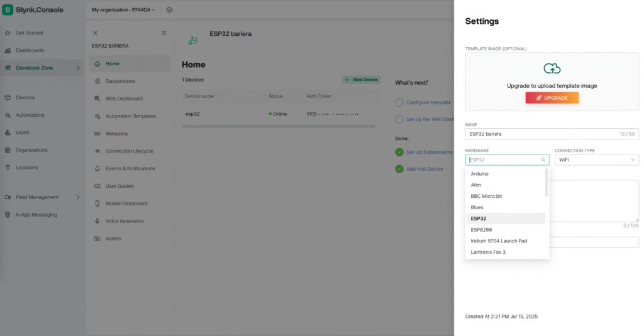The image size is (644, 336).
Task: Select BBC Micro:bit hardware option
Action: tap(506, 196)
